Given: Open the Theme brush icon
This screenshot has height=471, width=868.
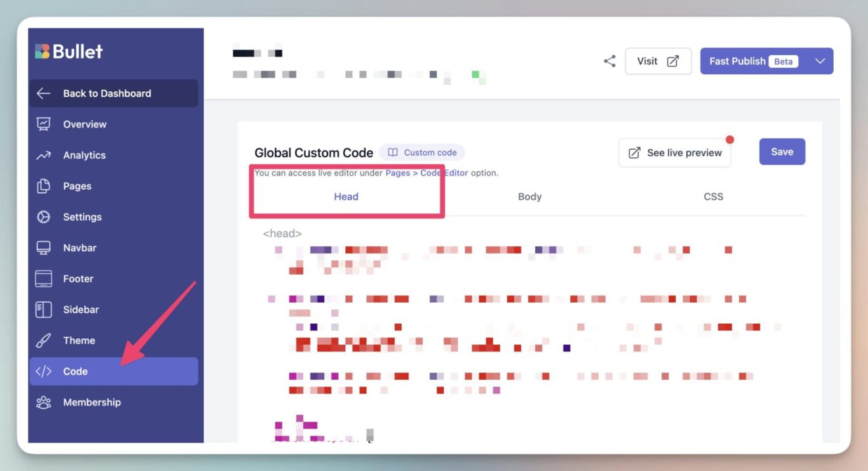Looking at the screenshot, I should pyautogui.click(x=43, y=340).
